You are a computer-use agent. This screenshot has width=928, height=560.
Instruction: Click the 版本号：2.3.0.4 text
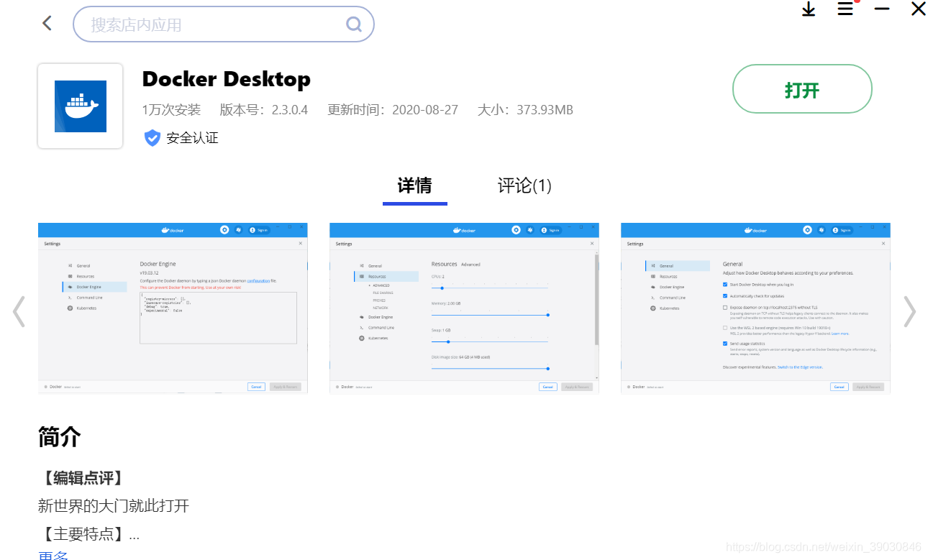click(264, 110)
